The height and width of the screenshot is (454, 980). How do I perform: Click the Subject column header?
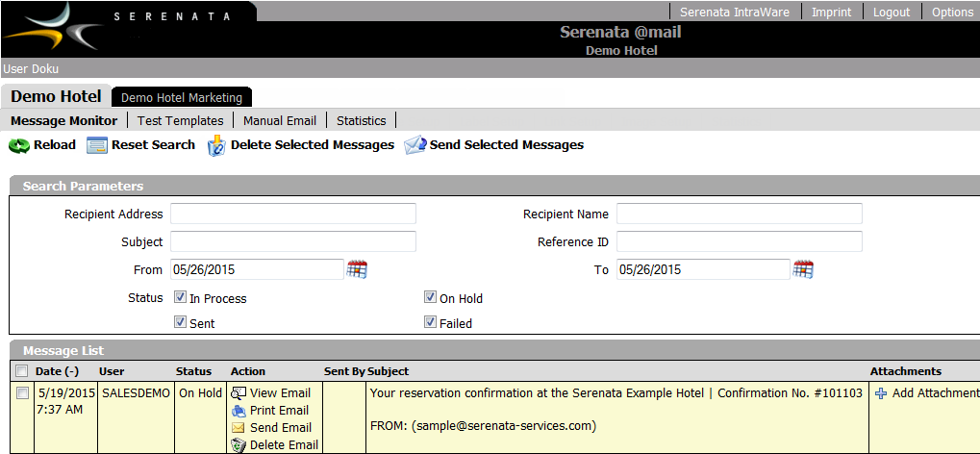(x=389, y=371)
